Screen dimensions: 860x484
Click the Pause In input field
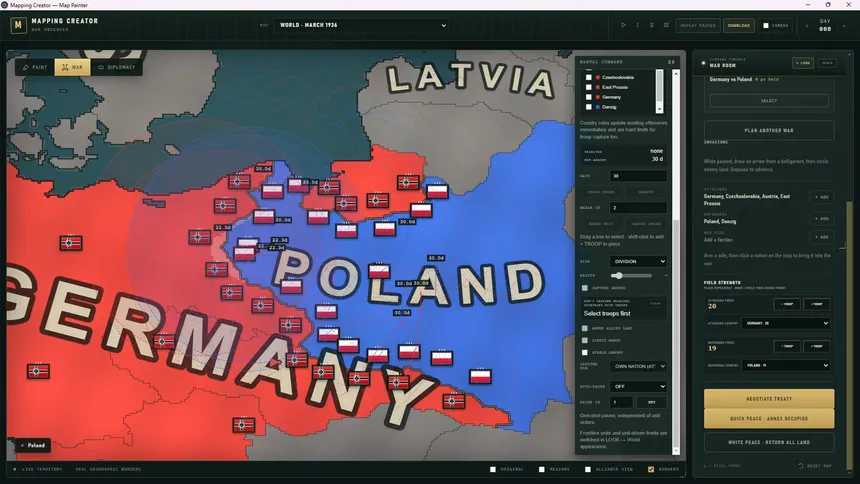pos(621,402)
